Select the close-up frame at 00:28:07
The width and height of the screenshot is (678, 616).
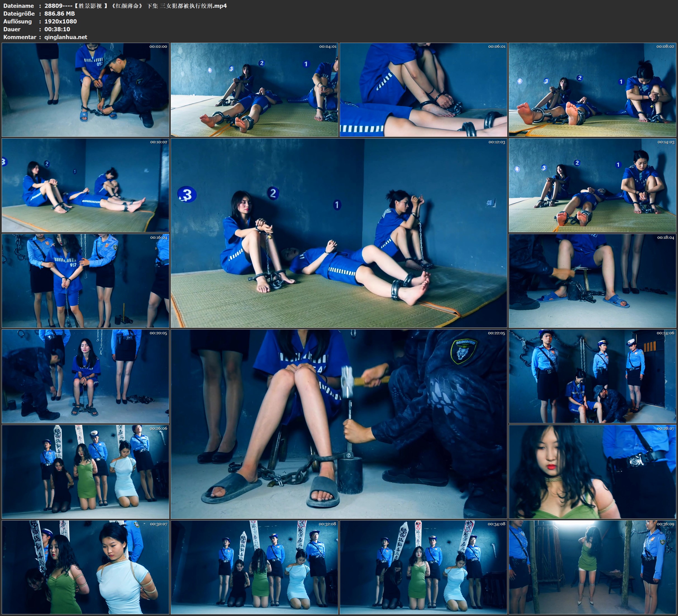(593, 472)
